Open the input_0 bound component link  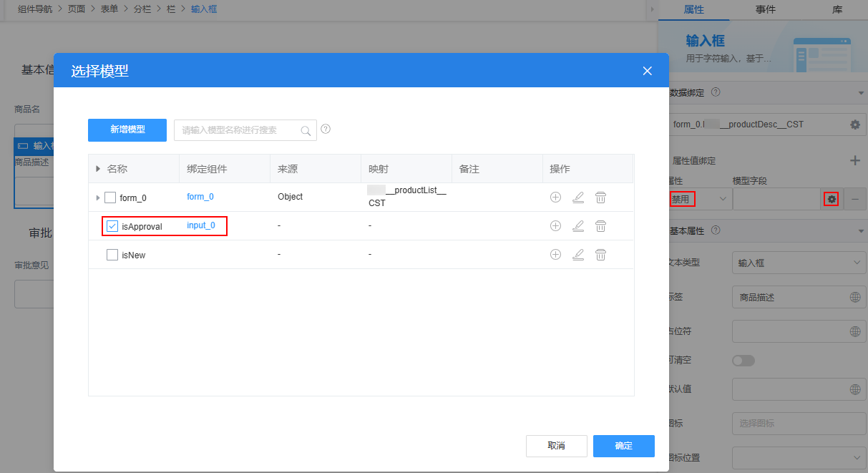[x=201, y=225]
